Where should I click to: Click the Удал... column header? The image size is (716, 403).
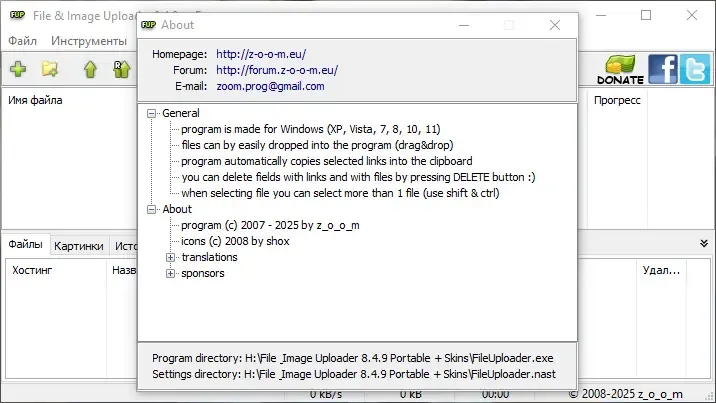(661, 270)
